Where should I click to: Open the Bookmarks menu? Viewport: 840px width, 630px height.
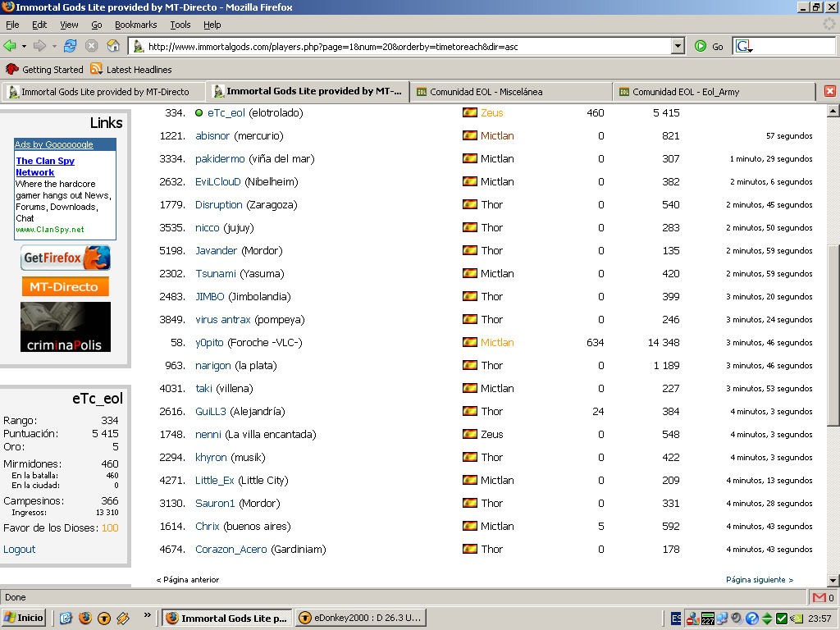pyautogui.click(x=135, y=25)
